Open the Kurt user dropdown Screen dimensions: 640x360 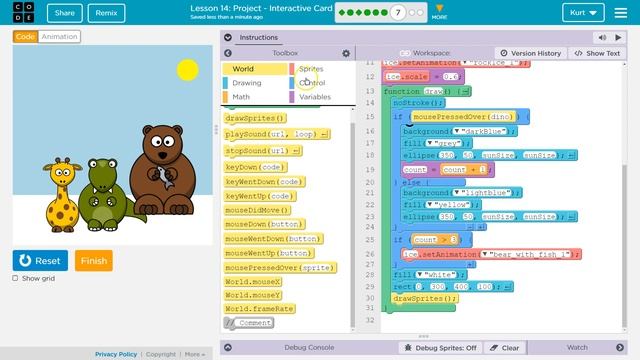pos(583,13)
